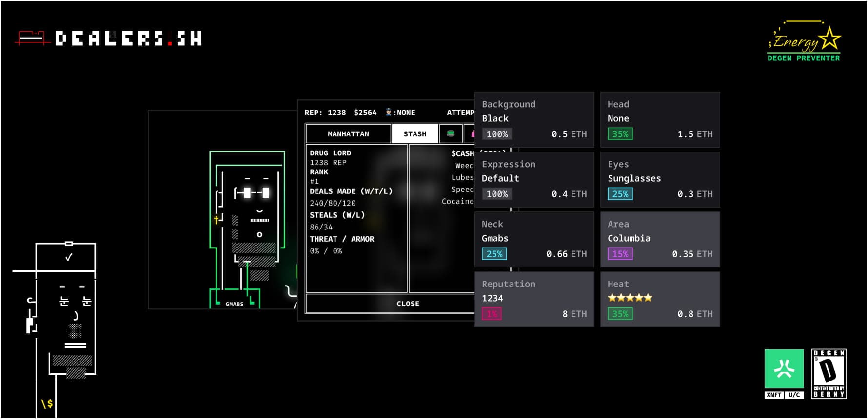Image resolution: width=868 pixels, height=419 pixels.
Task: Click the 100% badge under Background Black
Action: point(497,134)
